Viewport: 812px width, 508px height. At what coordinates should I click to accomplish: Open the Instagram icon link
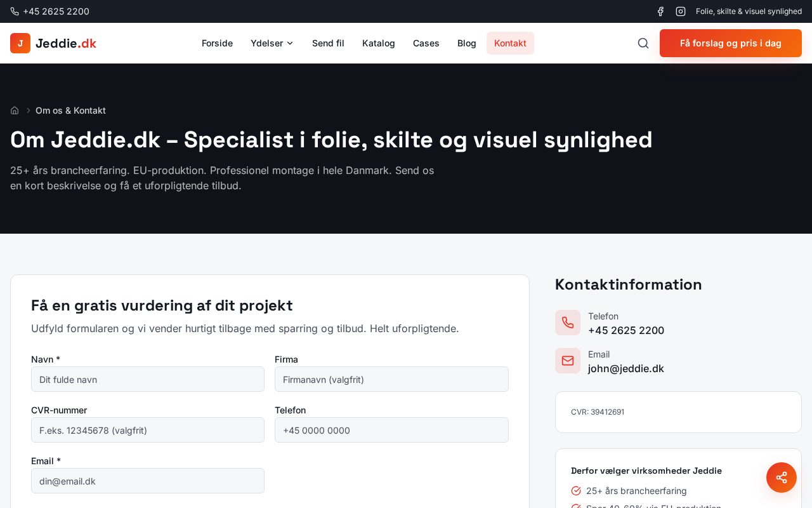[681, 11]
